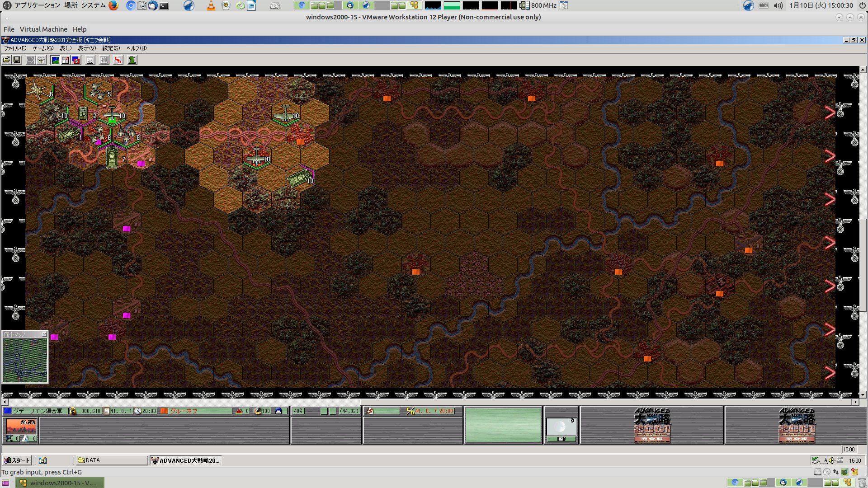Click the vertical scrollbar up arrow

point(863,70)
